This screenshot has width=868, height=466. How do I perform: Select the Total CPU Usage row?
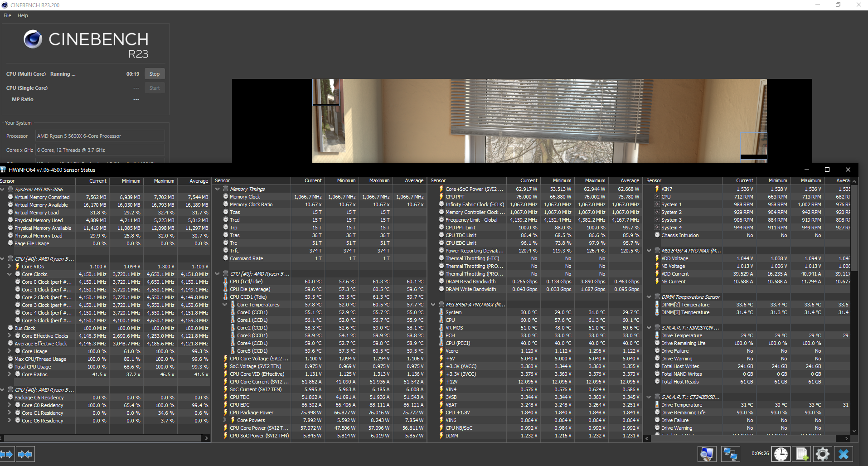pyautogui.click(x=105, y=367)
